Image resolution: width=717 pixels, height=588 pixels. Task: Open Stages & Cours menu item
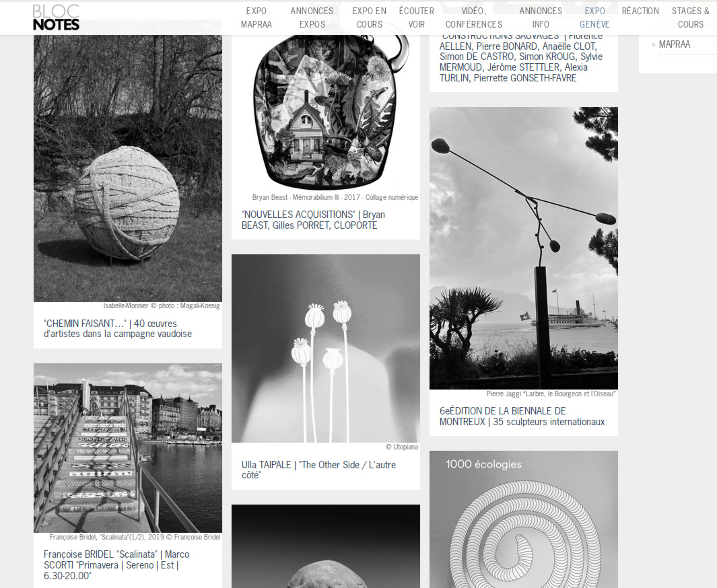tap(691, 17)
